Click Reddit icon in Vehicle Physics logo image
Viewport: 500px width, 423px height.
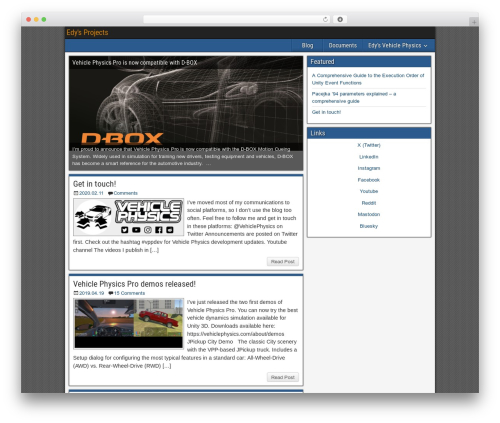[170, 230]
